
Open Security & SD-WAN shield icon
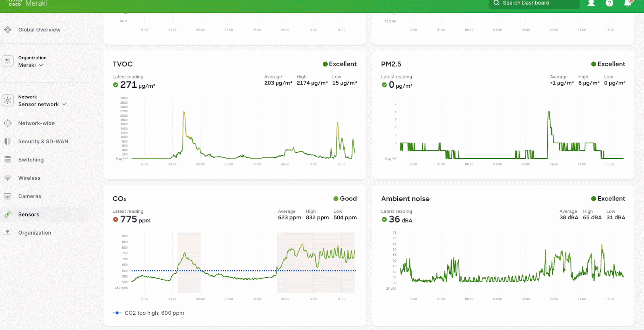coord(8,141)
